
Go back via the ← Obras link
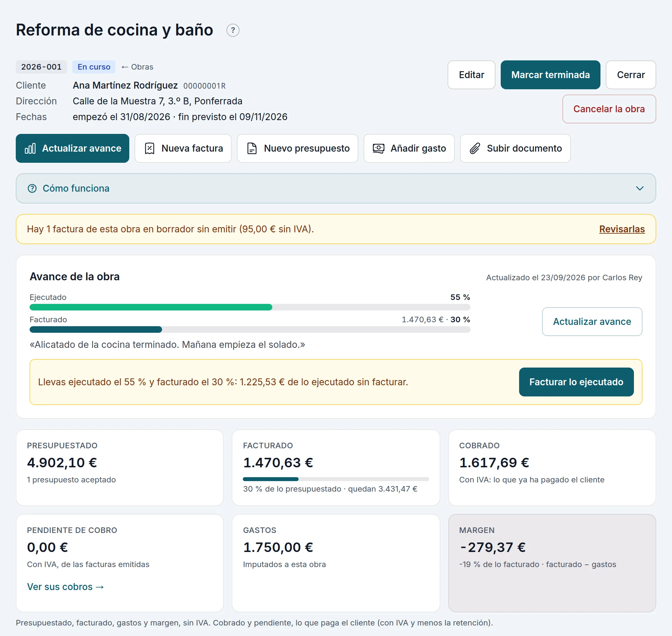137,67
